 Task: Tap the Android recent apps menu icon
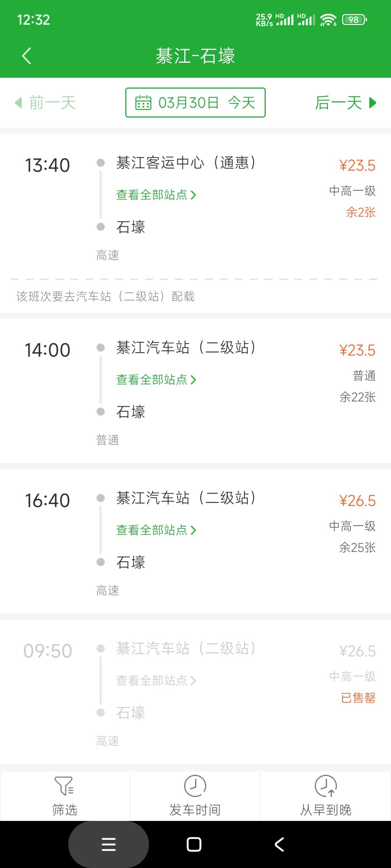click(109, 844)
